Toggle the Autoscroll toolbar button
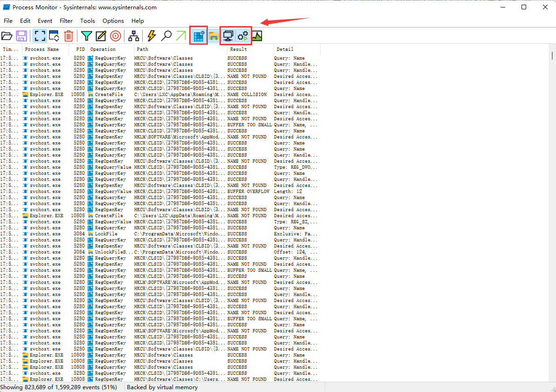This screenshot has width=556, height=392. coord(54,36)
